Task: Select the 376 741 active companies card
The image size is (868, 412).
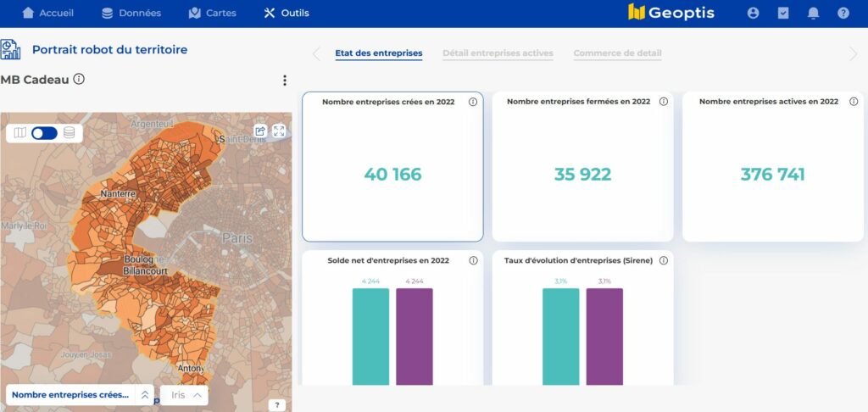Action: [773, 167]
